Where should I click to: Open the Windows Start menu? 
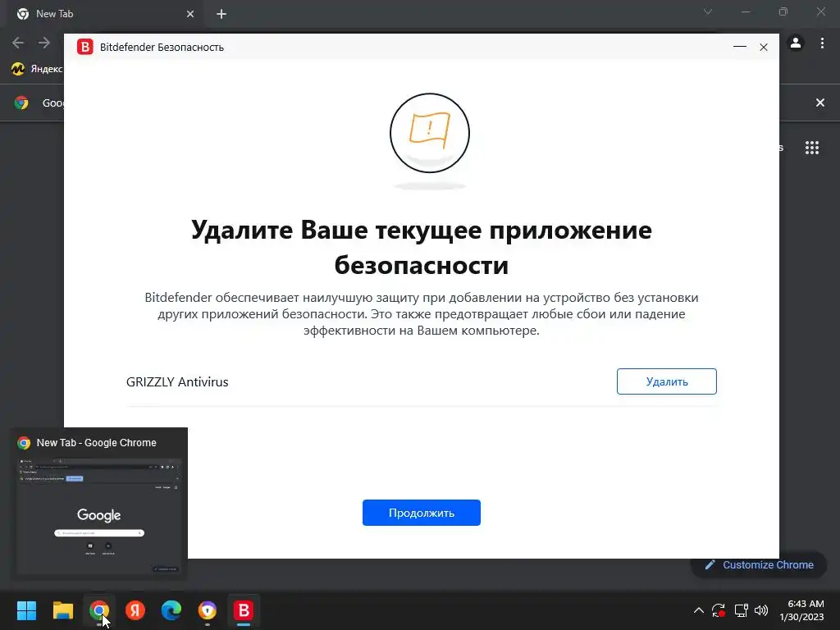[x=26, y=610]
